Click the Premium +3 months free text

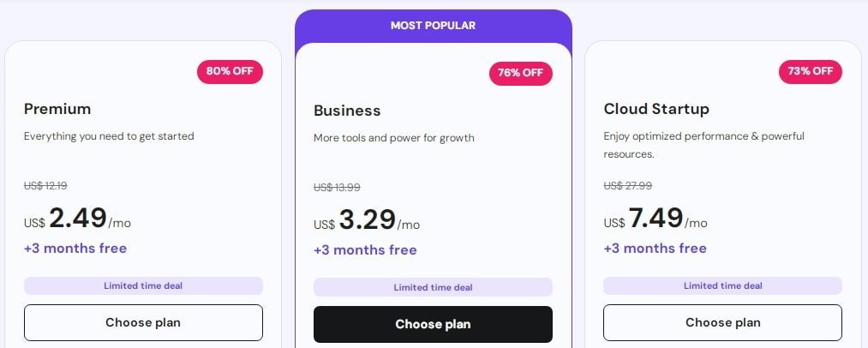click(x=75, y=249)
